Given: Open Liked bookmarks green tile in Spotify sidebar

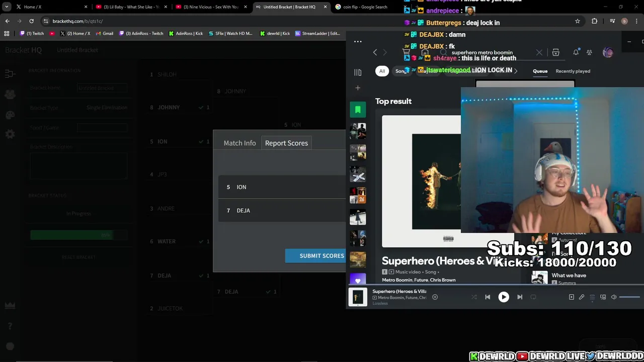Looking at the screenshot, I should pos(358,109).
